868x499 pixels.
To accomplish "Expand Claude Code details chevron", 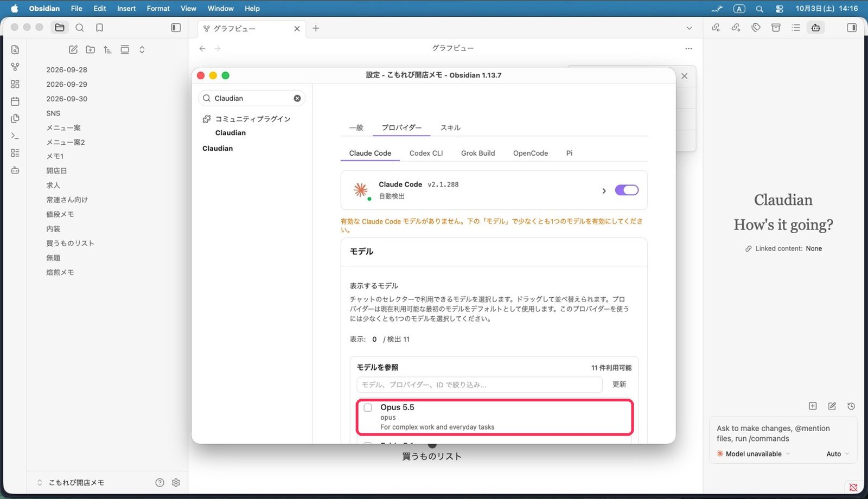I will (x=604, y=191).
